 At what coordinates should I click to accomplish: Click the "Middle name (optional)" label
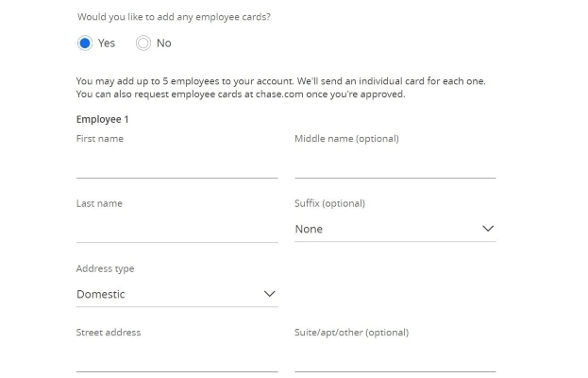tap(346, 139)
